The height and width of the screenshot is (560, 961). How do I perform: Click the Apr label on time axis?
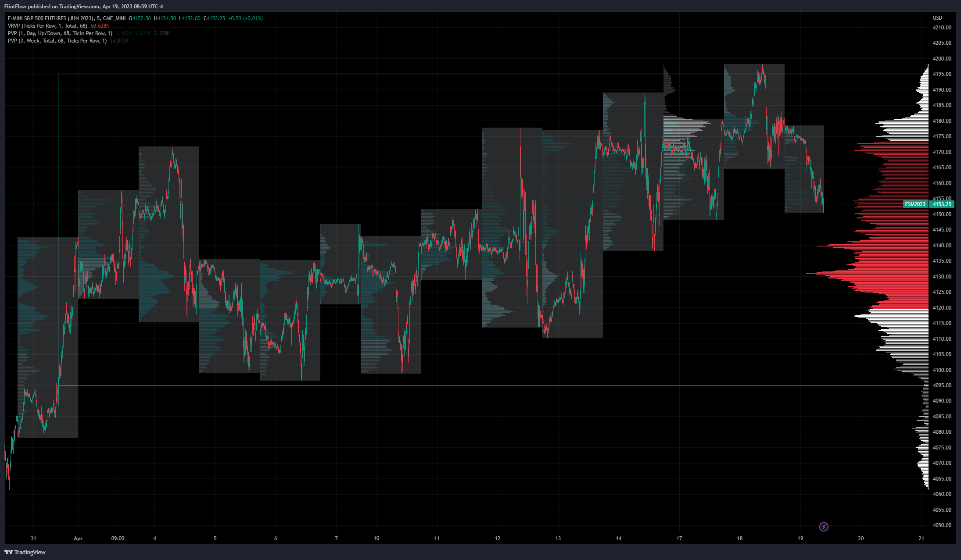pos(78,539)
